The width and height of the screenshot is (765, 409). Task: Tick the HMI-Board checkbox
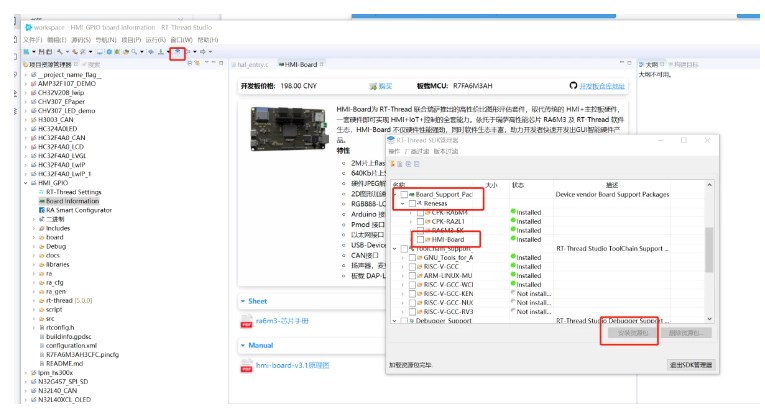click(x=421, y=240)
